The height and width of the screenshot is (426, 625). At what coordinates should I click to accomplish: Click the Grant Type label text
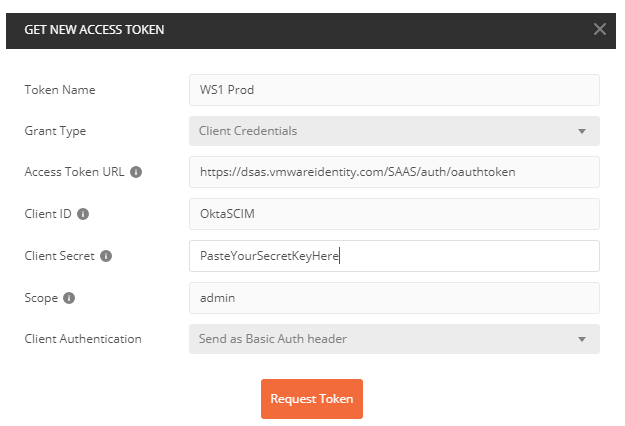click(55, 131)
